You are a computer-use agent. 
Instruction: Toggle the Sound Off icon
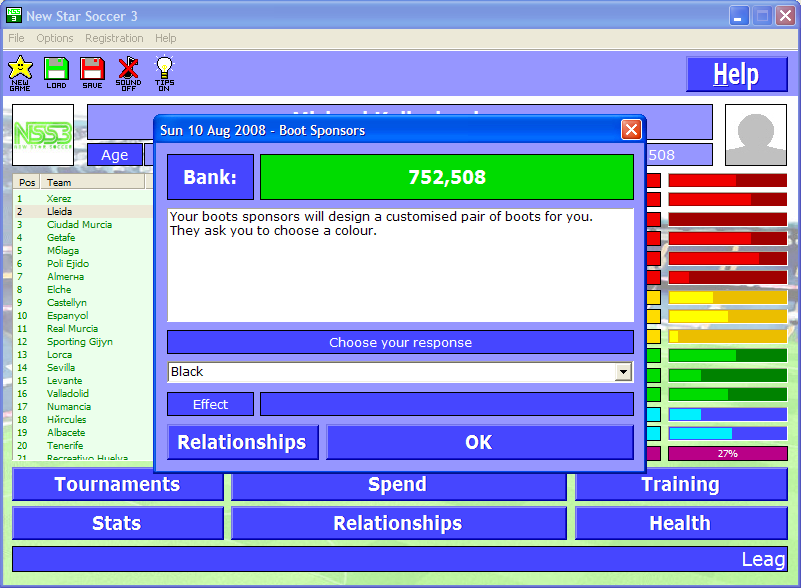click(128, 72)
